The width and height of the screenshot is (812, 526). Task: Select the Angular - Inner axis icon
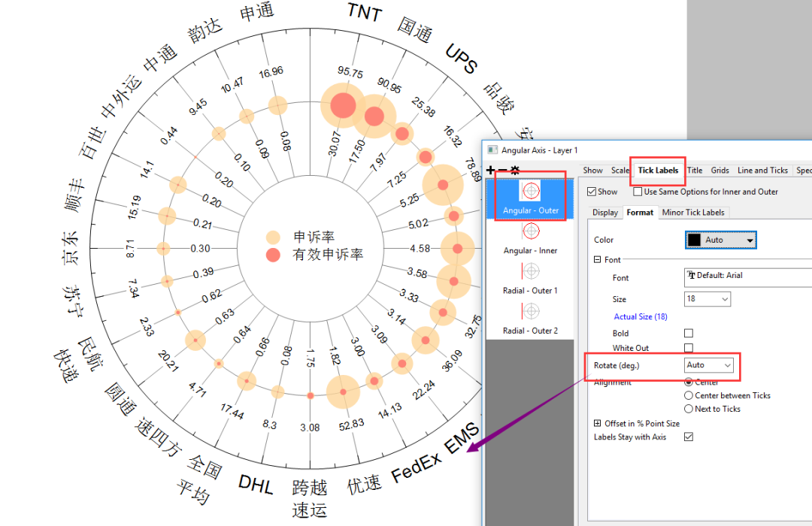coord(531,231)
